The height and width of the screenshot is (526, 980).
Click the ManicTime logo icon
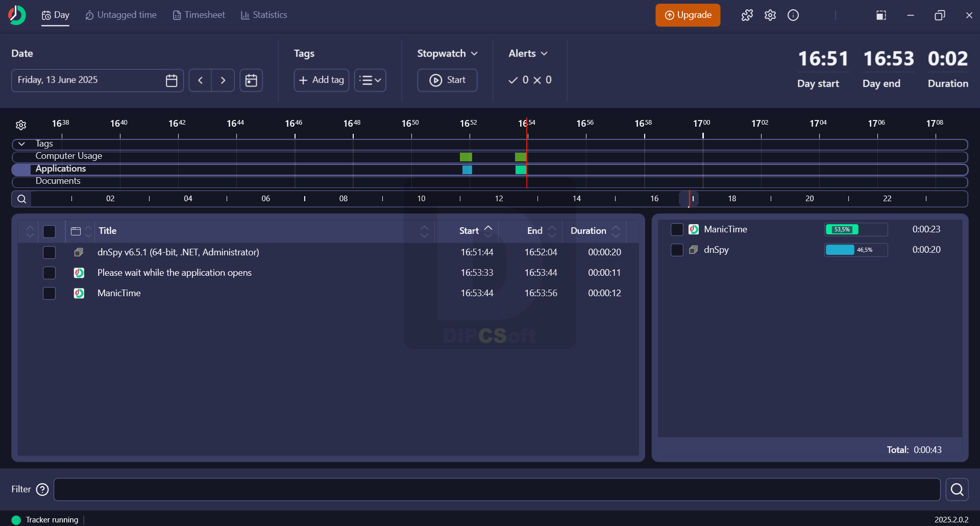[x=17, y=15]
